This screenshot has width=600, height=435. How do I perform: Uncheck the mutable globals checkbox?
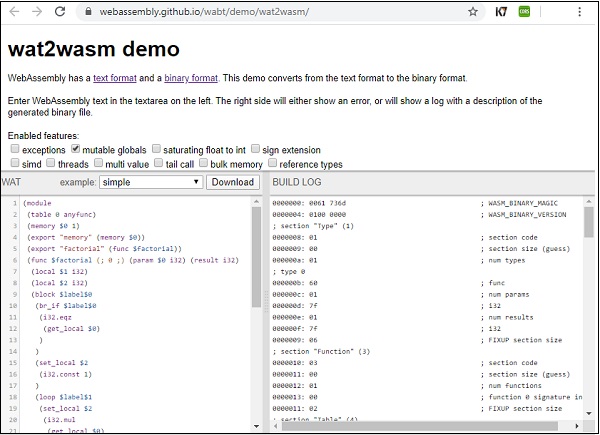click(x=75, y=148)
